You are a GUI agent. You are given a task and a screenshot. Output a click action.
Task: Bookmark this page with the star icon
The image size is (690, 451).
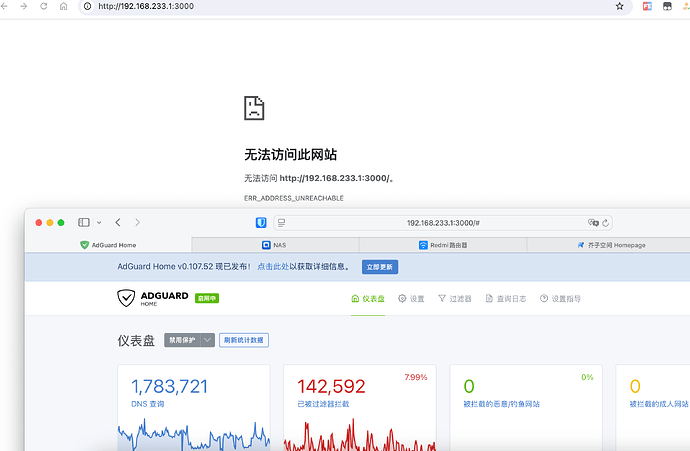620,6
